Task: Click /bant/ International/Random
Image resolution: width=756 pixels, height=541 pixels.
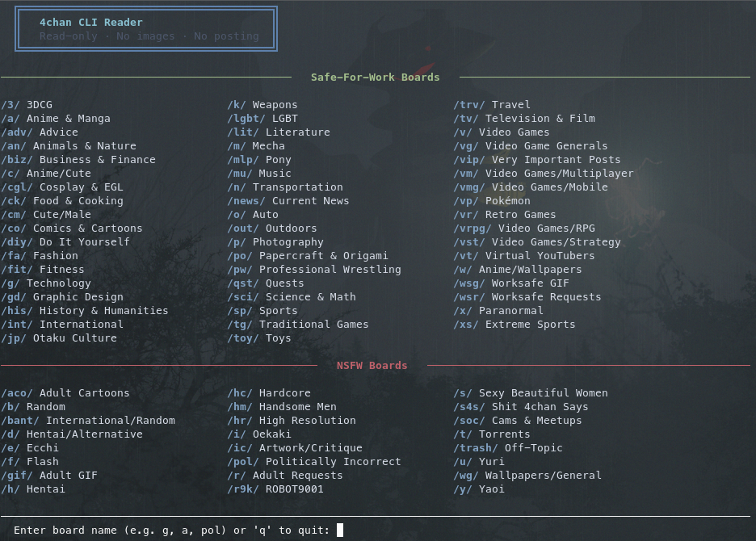Action: point(88,420)
